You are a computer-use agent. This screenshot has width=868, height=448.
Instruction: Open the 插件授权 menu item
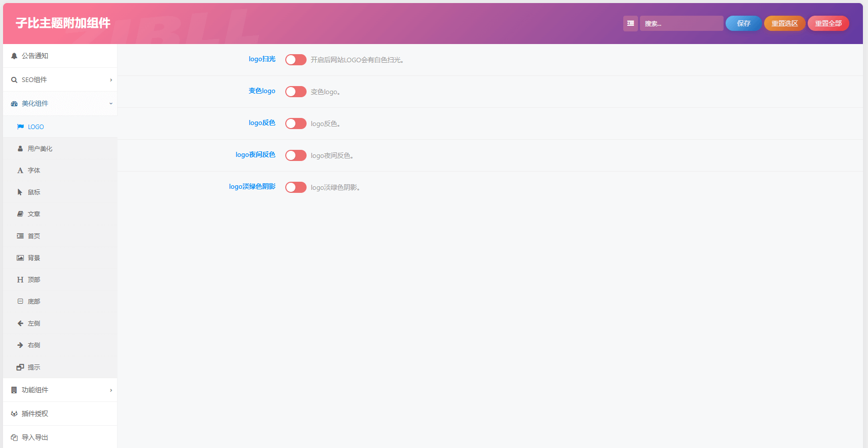pyautogui.click(x=60, y=414)
